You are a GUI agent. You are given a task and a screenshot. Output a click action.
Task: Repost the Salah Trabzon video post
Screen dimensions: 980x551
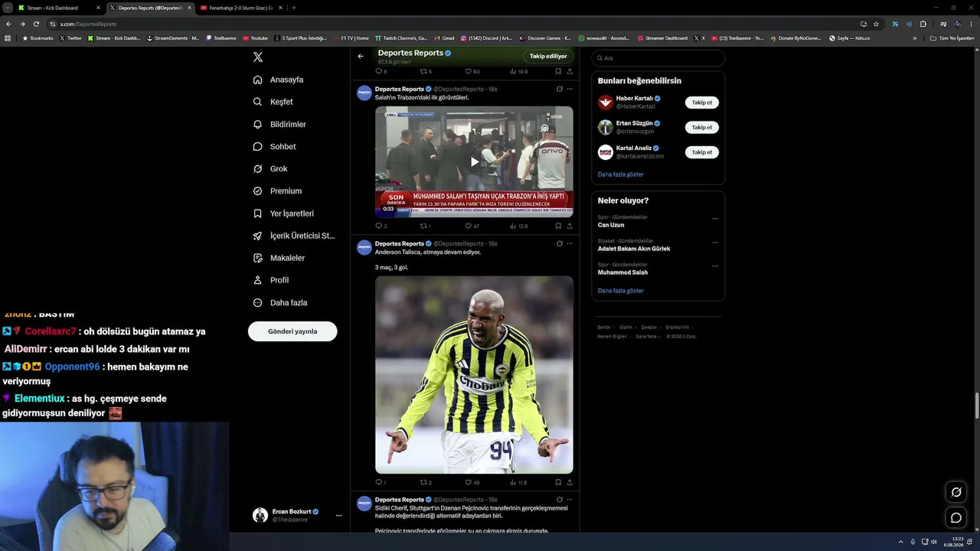423,226
